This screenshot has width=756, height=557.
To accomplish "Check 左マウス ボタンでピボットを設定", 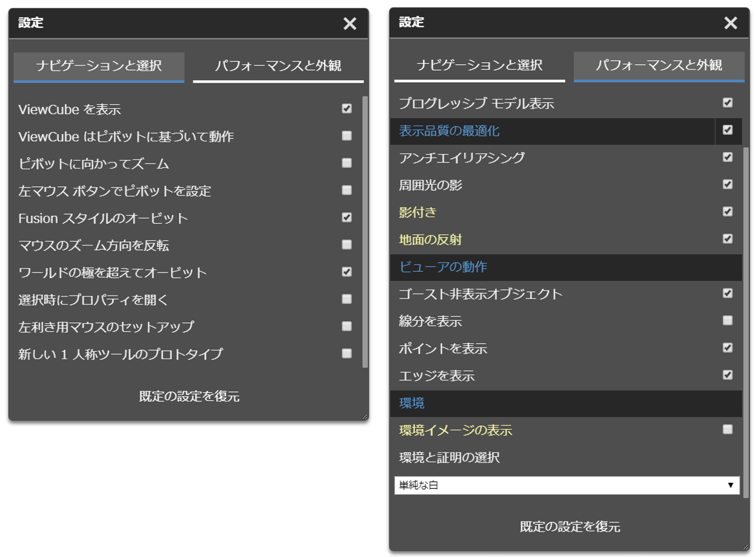I will (347, 190).
